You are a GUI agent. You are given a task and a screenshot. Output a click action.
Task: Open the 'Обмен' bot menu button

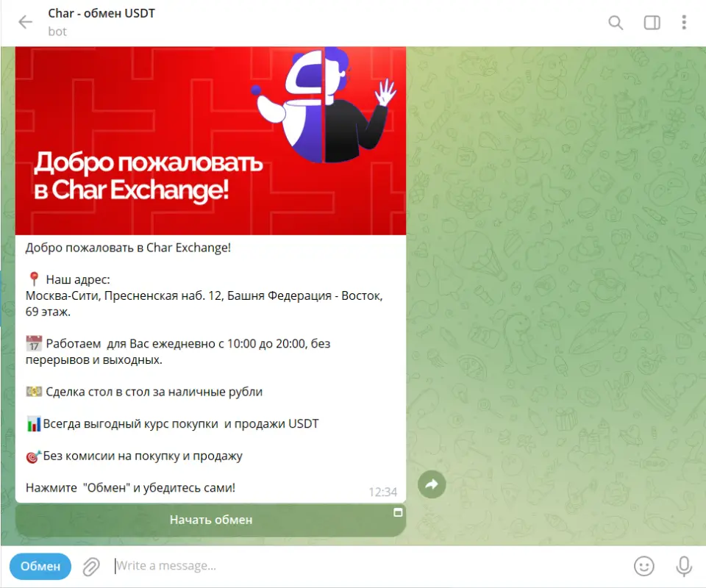(40, 566)
